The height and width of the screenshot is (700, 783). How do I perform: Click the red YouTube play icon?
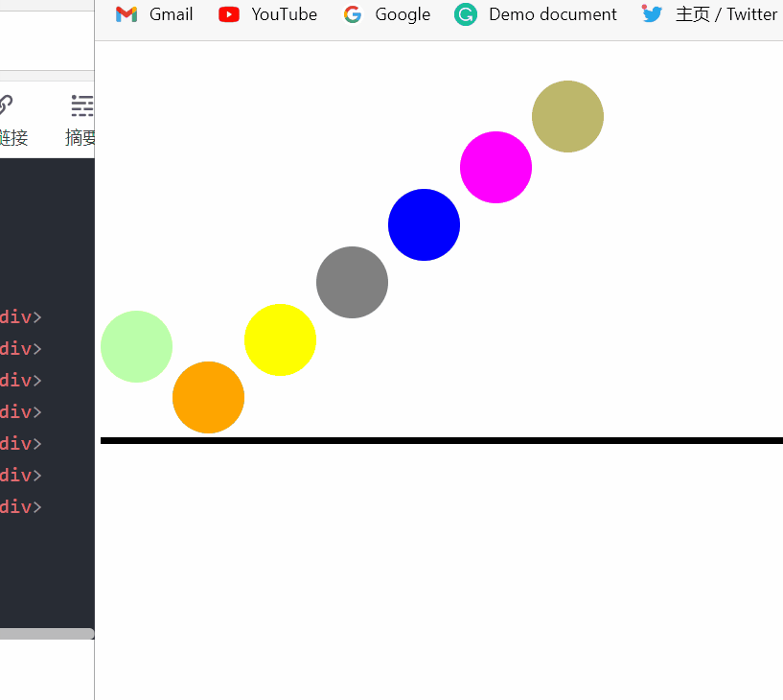point(229,14)
